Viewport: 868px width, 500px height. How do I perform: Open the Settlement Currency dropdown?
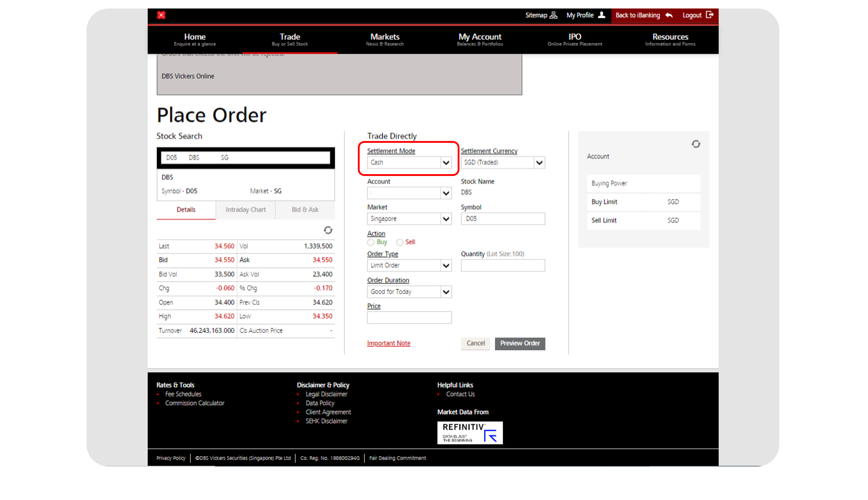tap(503, 162)
